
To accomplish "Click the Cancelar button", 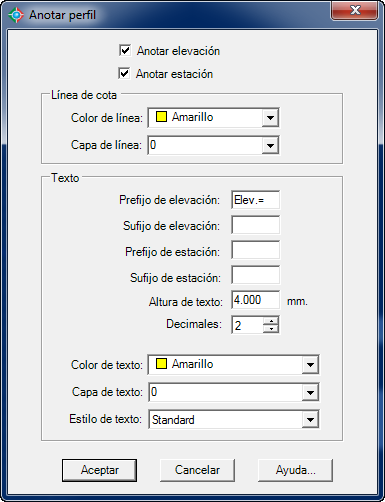I will [197, 470].
